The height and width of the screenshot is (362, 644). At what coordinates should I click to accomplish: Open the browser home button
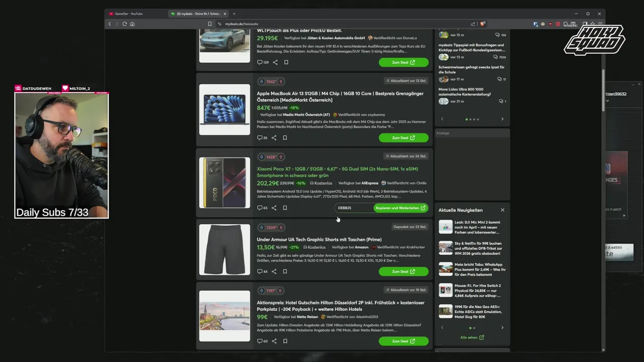click(132, 24)
